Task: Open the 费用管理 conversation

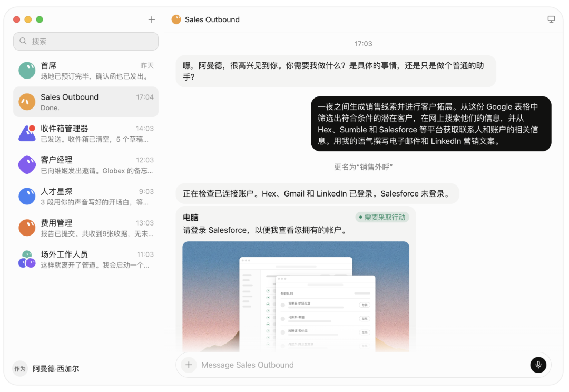Action: pyautogui.click(x=86, y=228)
